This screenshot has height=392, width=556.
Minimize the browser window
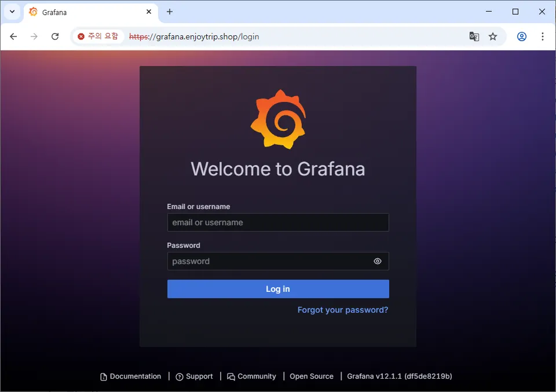489,12
